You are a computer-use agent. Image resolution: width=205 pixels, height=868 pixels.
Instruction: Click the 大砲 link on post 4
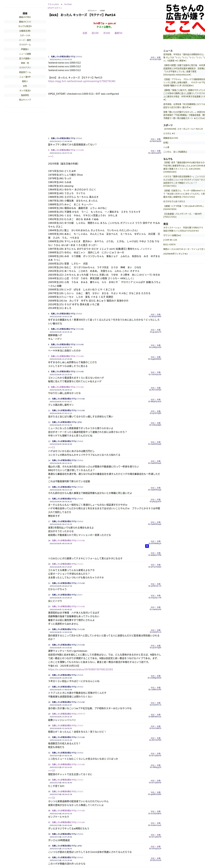tap(159, 315)
